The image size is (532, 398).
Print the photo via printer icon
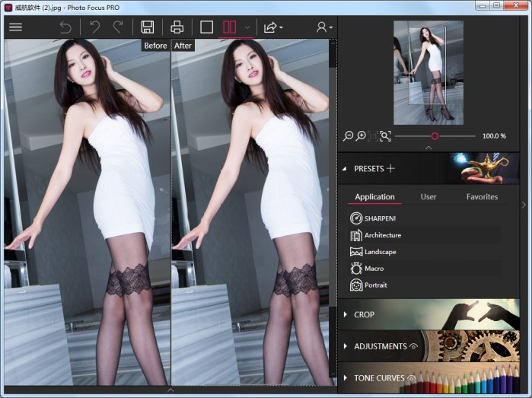point(177,27)
